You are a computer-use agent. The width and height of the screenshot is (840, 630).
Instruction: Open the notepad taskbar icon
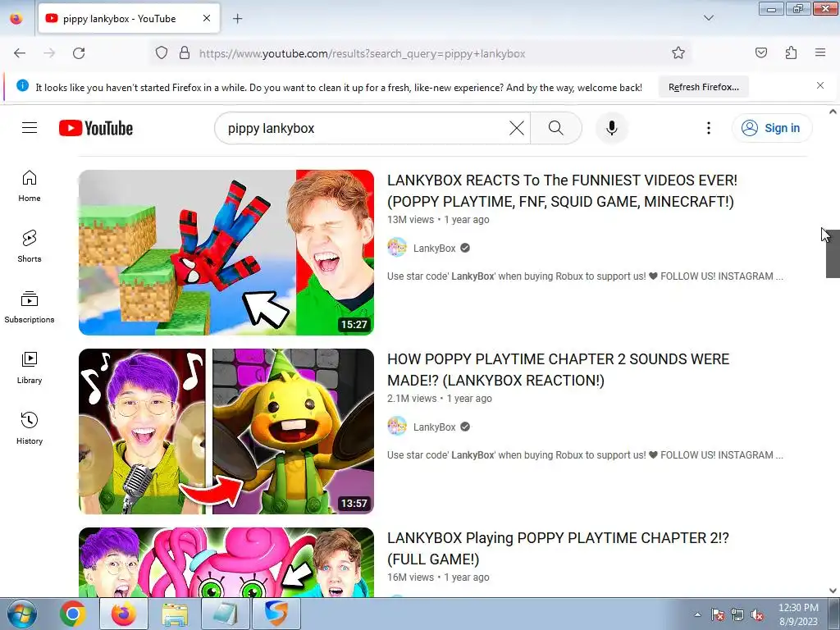226,614
